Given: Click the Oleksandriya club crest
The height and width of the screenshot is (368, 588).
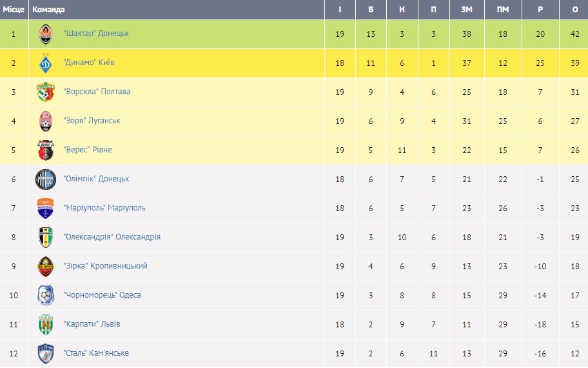Looking at the screenshot, I should pos(46,237).
